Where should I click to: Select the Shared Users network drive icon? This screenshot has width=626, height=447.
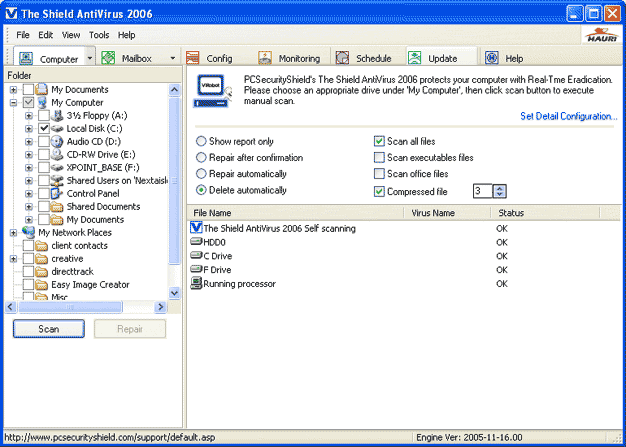coord(57,181)
